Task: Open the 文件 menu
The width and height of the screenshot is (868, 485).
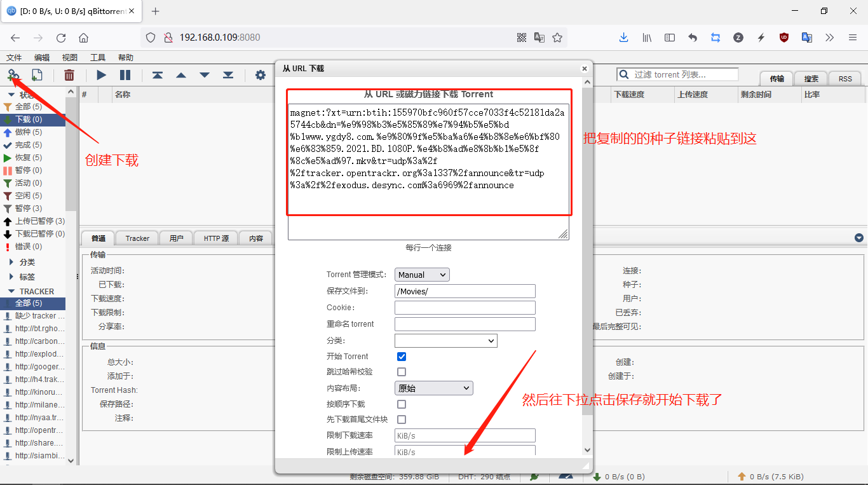Action: (14, 57)
